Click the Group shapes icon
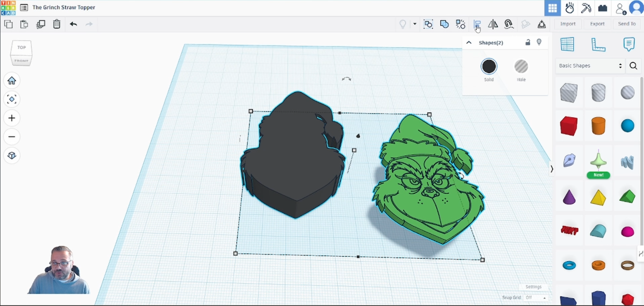This screenshot has width=644, height=306. point(428,24)
